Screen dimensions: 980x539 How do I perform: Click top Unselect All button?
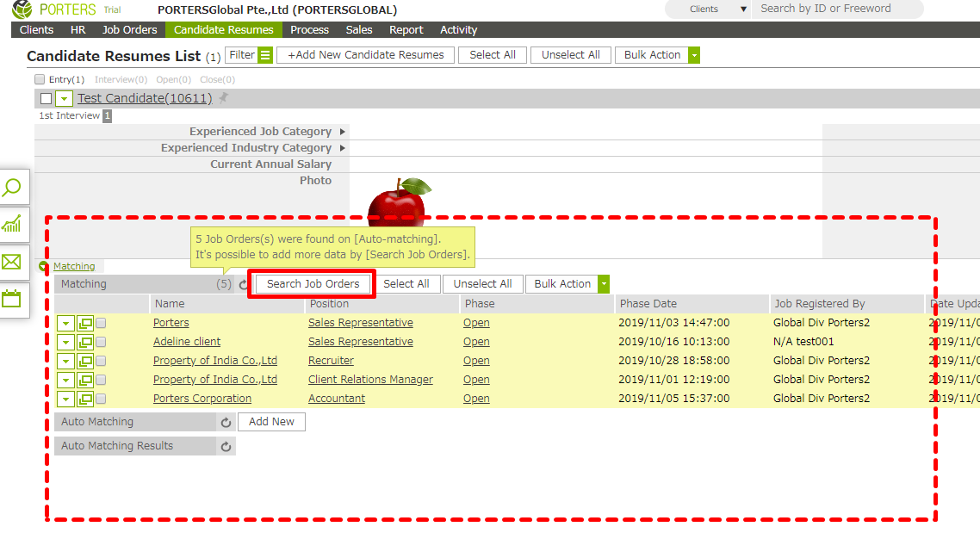point(571,55)
